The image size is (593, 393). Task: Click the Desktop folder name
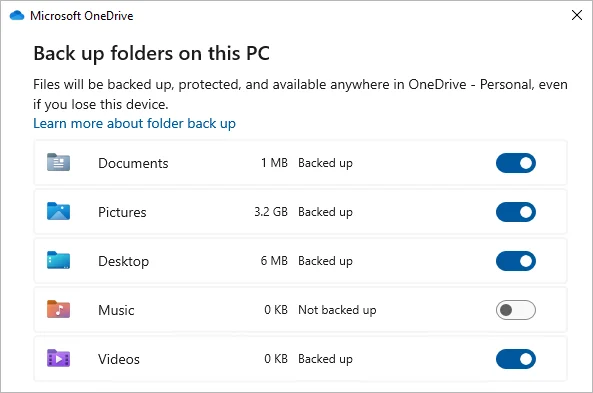(123, 261)
